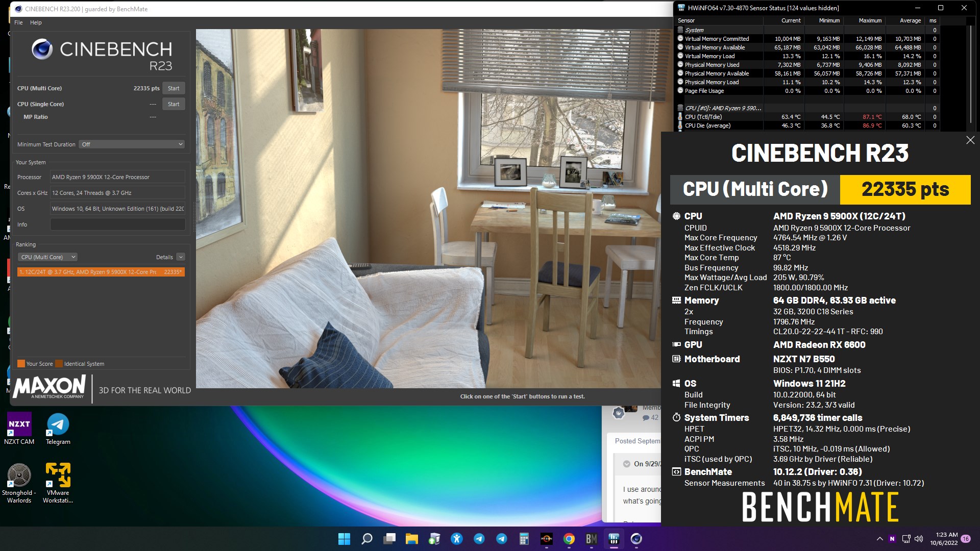The image size is (980, 551).
Task: Click the CPU chip icon in BenchMate
Action: pos(676,216)
